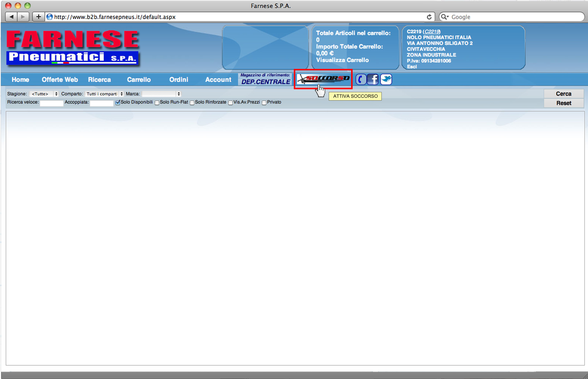Image resolution: width=588 pixels, height=379 pixels.
Task: Open the Ordini menu item
Action: [x=179, y=79]
